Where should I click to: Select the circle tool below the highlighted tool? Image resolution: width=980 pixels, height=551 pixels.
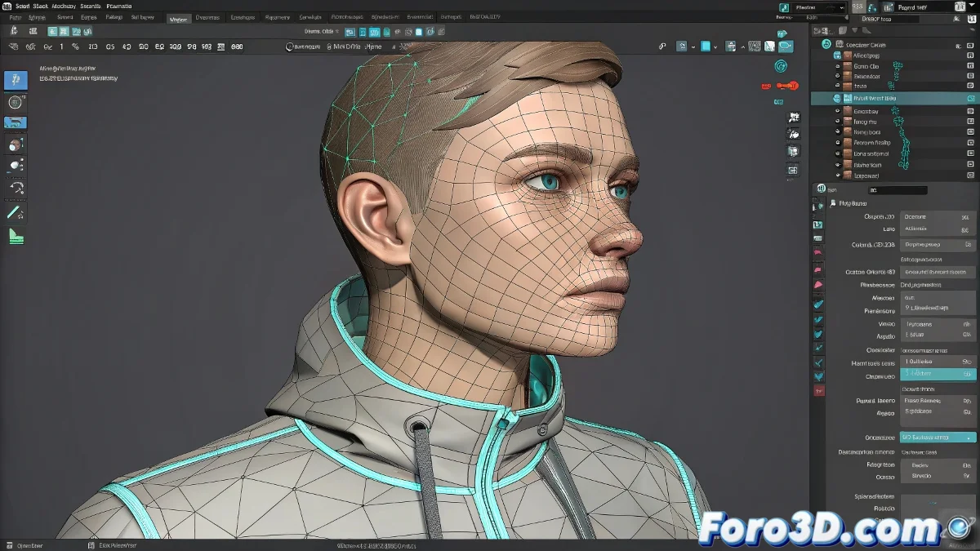pos(16,102)
